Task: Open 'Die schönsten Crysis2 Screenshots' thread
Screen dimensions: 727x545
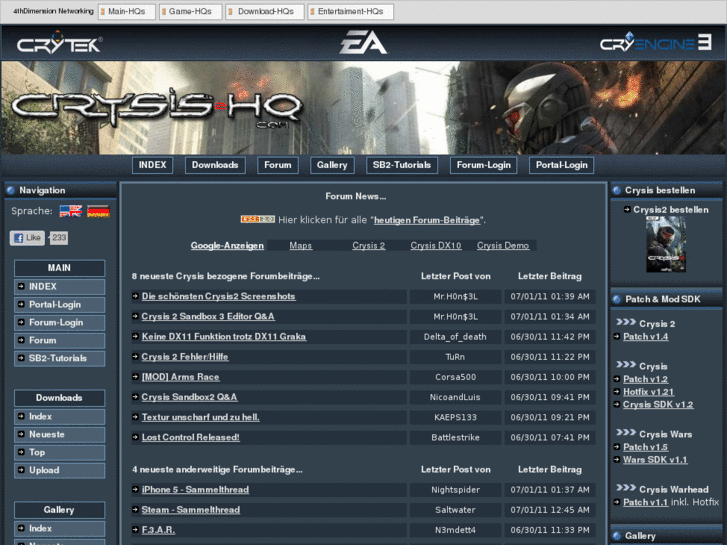Action: click(218, 296)
